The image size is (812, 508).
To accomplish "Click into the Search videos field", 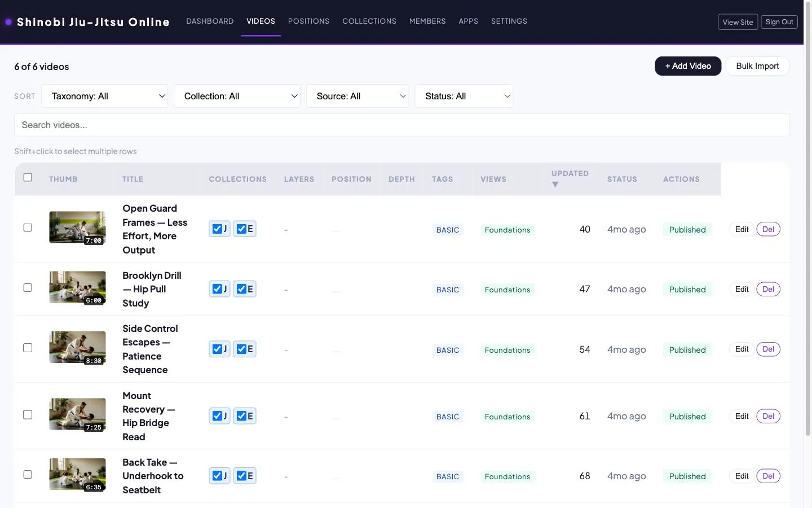I will pos(401,125).
